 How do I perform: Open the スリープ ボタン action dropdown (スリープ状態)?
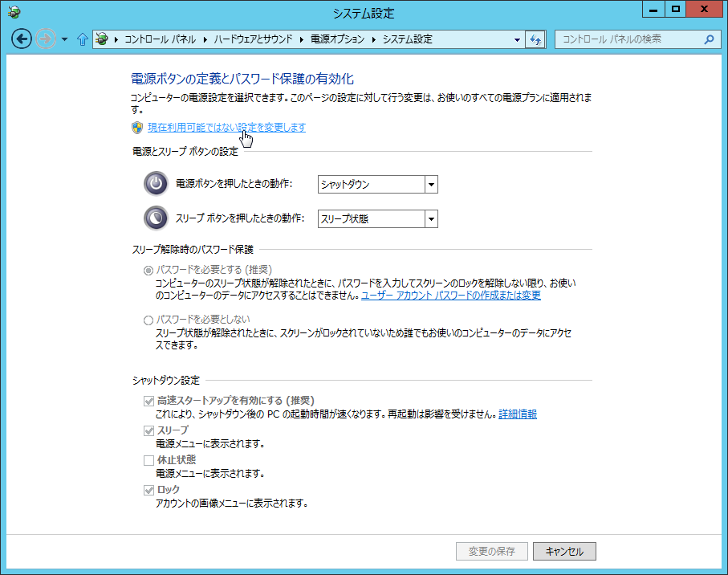(x=378, y=218)
